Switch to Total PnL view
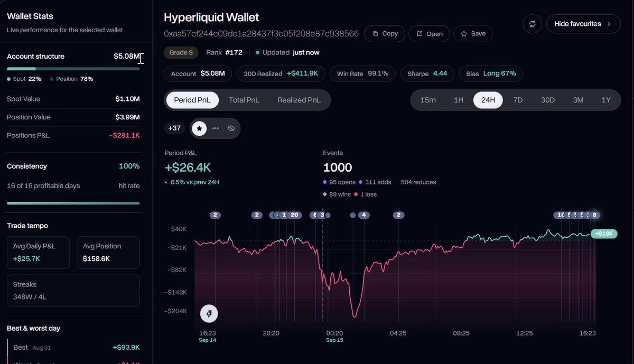This screenshot has height=364, width=634. tap(244, 100)
